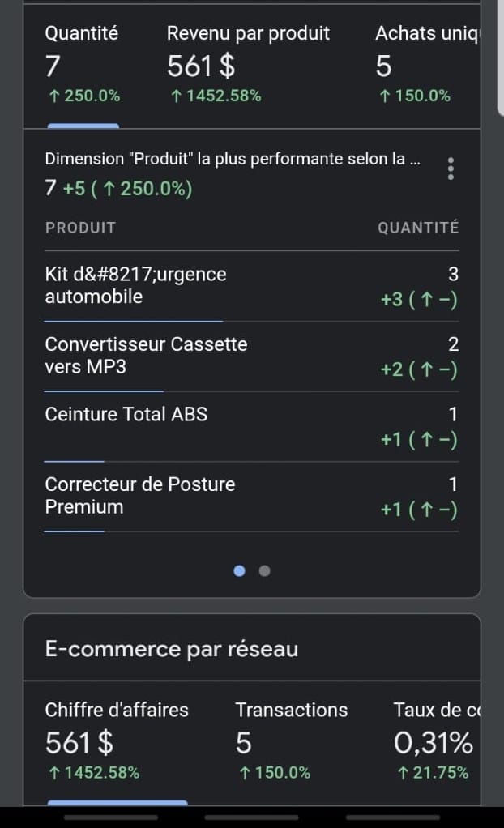Click the PRODUIT column header

point(80,228)
